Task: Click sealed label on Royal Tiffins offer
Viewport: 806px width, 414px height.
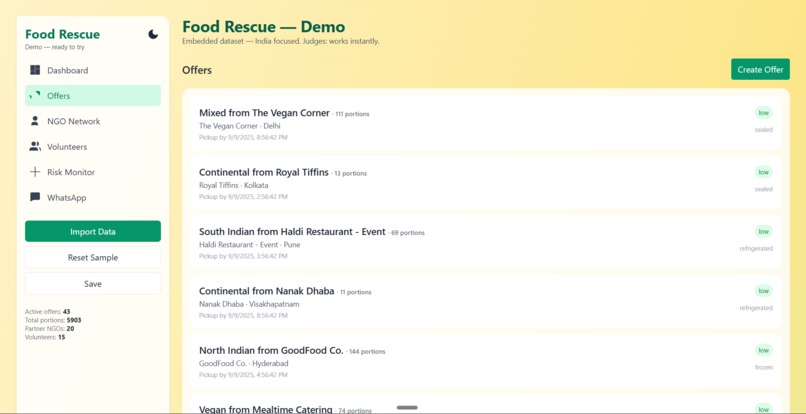Action: coord(763,189)
